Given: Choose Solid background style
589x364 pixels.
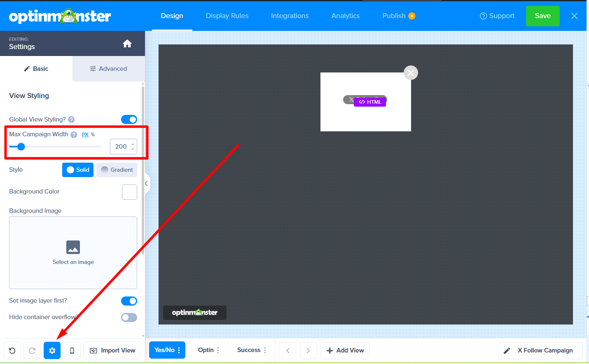Looking at the screenshot, I should (x=78, y=170).
